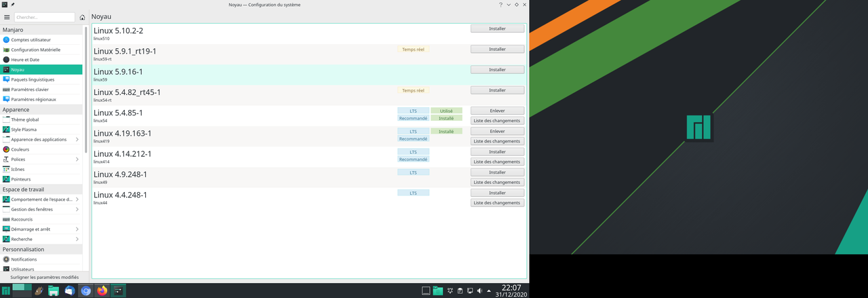868x298 pixels.
Task: Expand Recherche submenu arrow
Action: pos(77,239)
